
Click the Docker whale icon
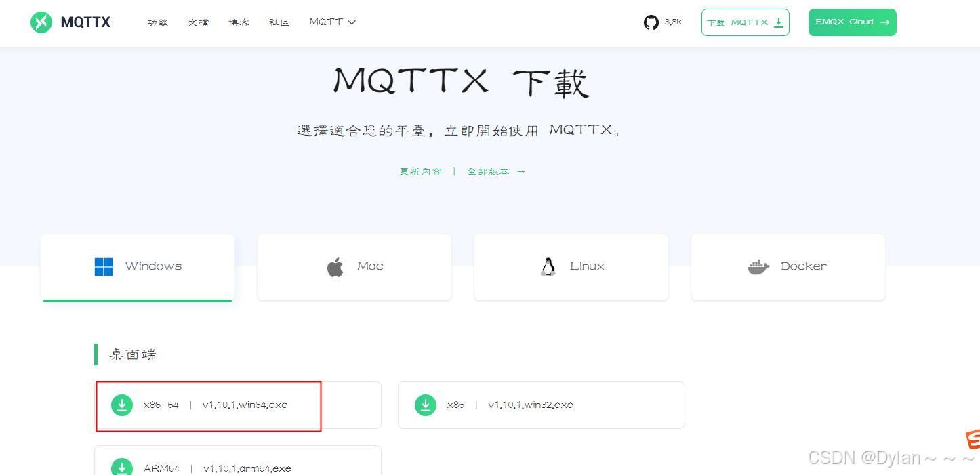pyautogui.click(x=759, y=267)
